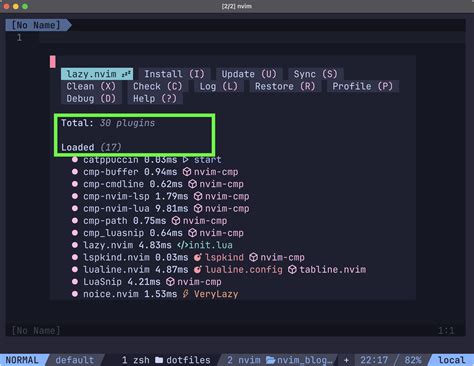
Task: Click the package icon beside cmp-path
Action: tap(176, 221)
